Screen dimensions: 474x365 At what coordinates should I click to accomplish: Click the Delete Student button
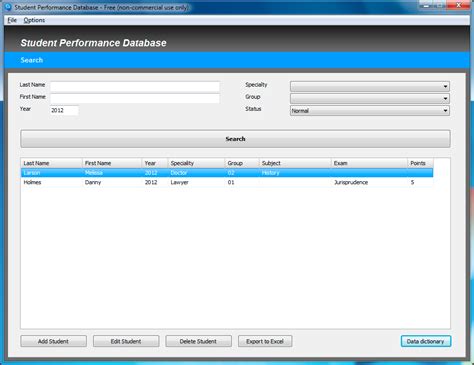[198, 341]
